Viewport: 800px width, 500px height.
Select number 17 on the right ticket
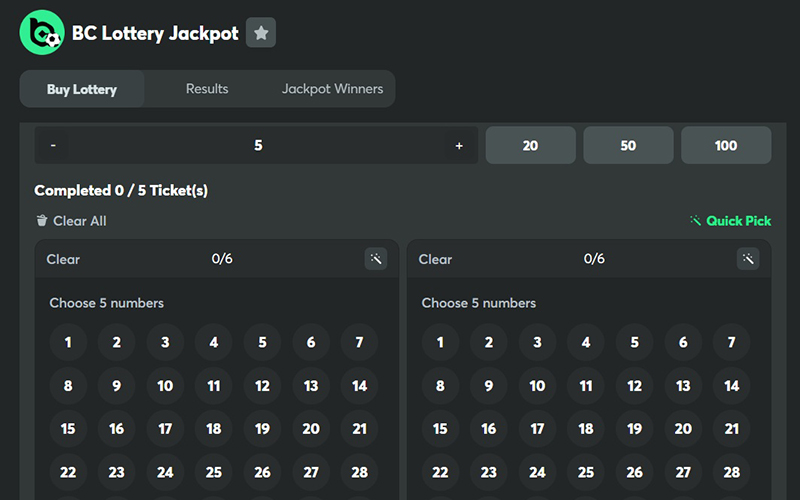point(537,429)
